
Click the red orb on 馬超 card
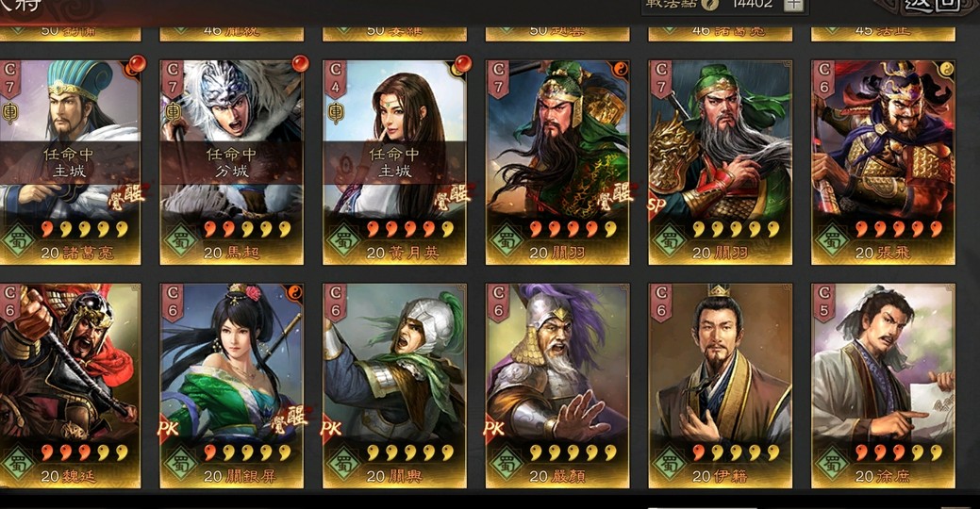coord(299,64)
